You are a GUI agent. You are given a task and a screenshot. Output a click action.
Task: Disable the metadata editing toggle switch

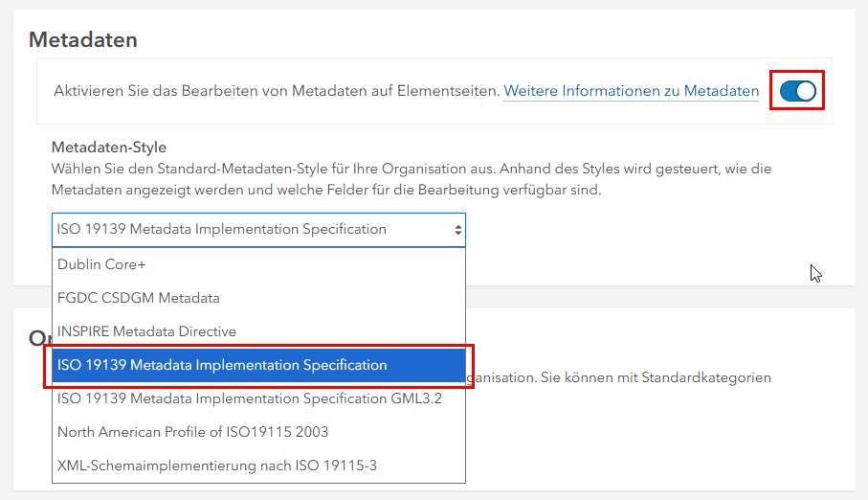[x=796, y=91]
